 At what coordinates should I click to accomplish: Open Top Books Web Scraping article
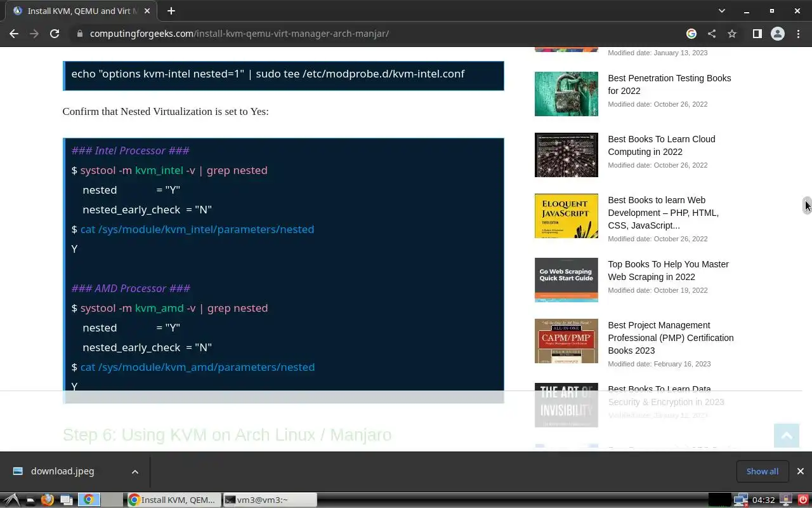[668, 271]
